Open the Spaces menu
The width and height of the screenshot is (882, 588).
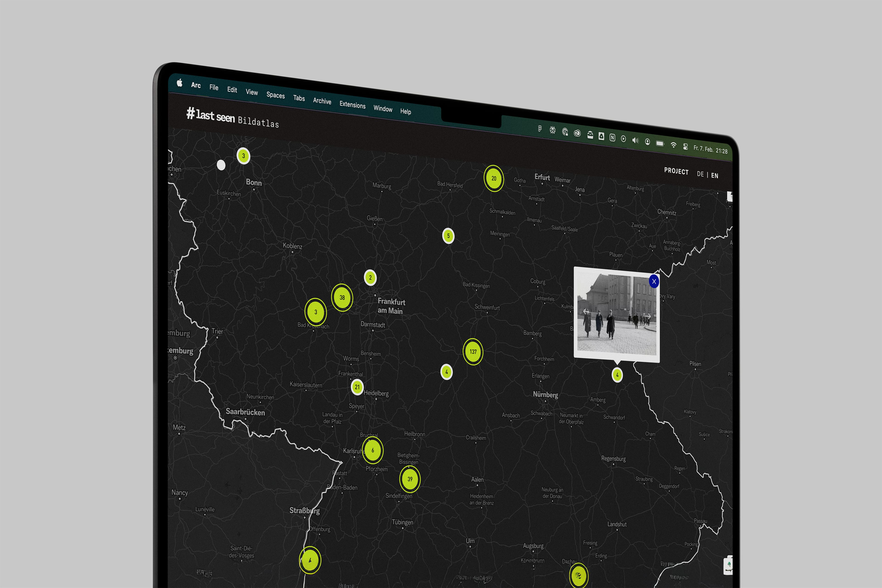276,95
